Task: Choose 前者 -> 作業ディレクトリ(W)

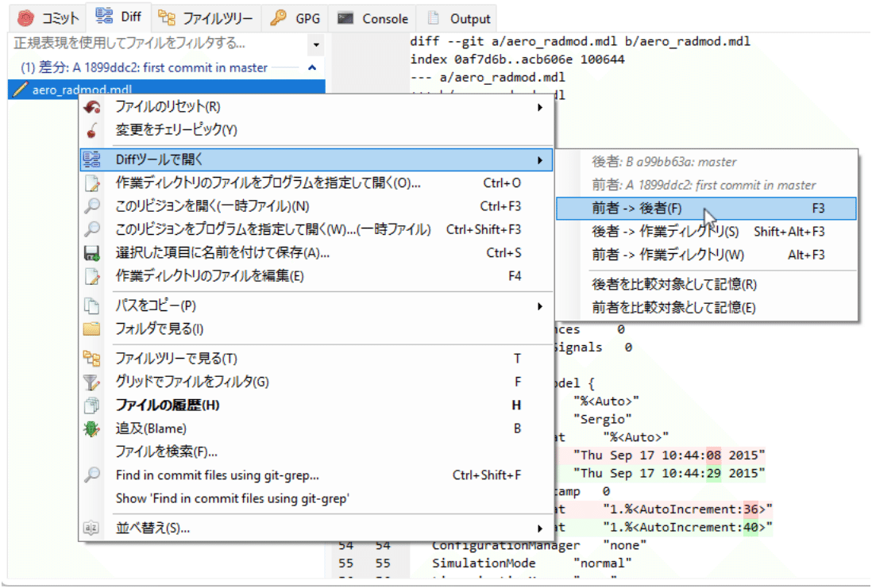Action: (x=706, y=255)
